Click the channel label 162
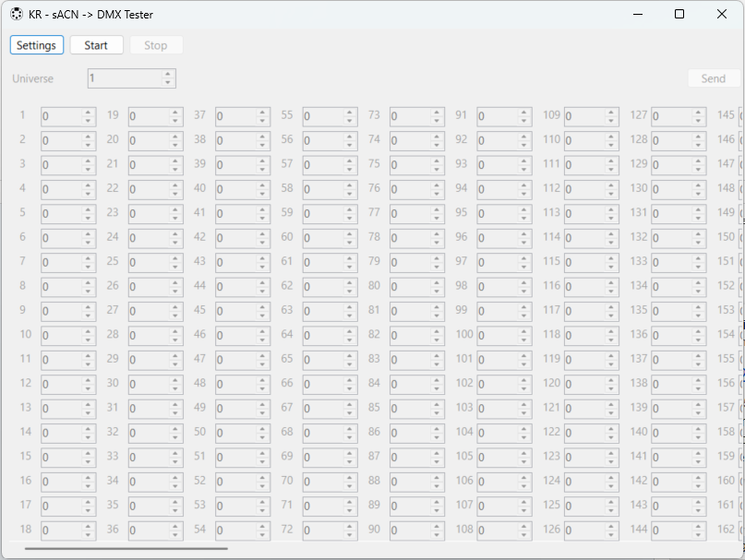The image size is (745, 560). tap(726, 530)
